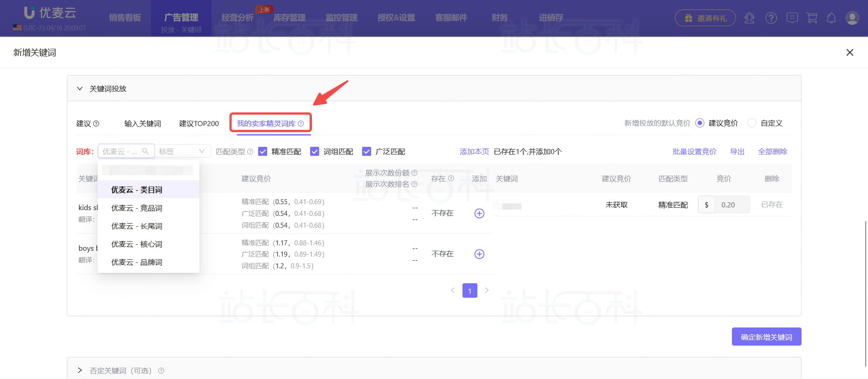Click the 批量设置竞价 link
Image resolution: width=868 pixels, height=379 pixels.
pyautogui.click(x=694, y=151)
